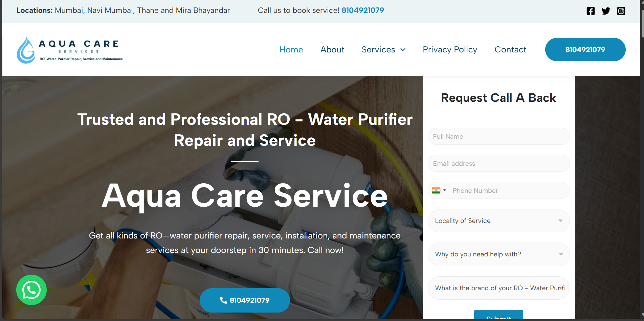Screen dimensions: 644x321
Task: Open the Facebook social icon
Action: coord(591,11)
